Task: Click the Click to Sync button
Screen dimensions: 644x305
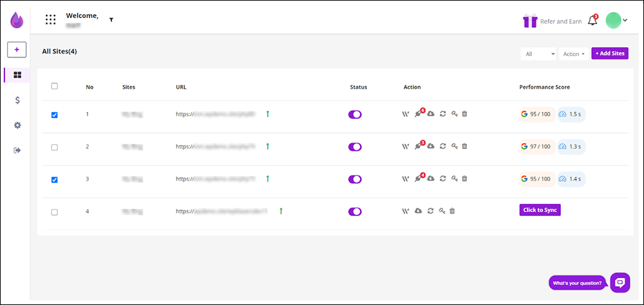Action: pos(540,210)
